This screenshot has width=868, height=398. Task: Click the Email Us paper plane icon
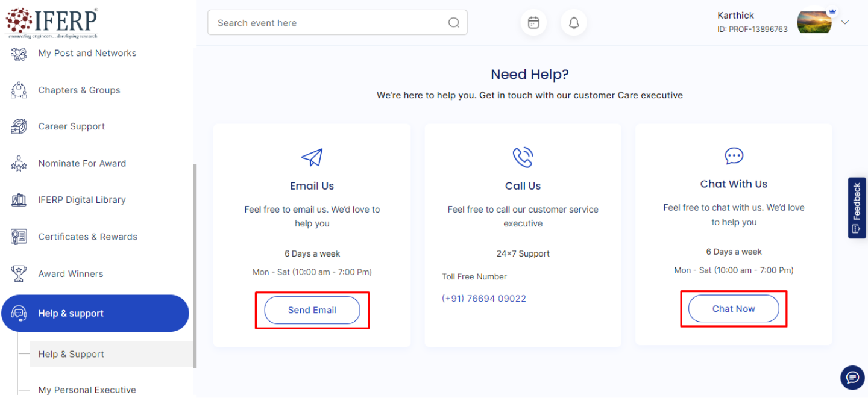312,158
